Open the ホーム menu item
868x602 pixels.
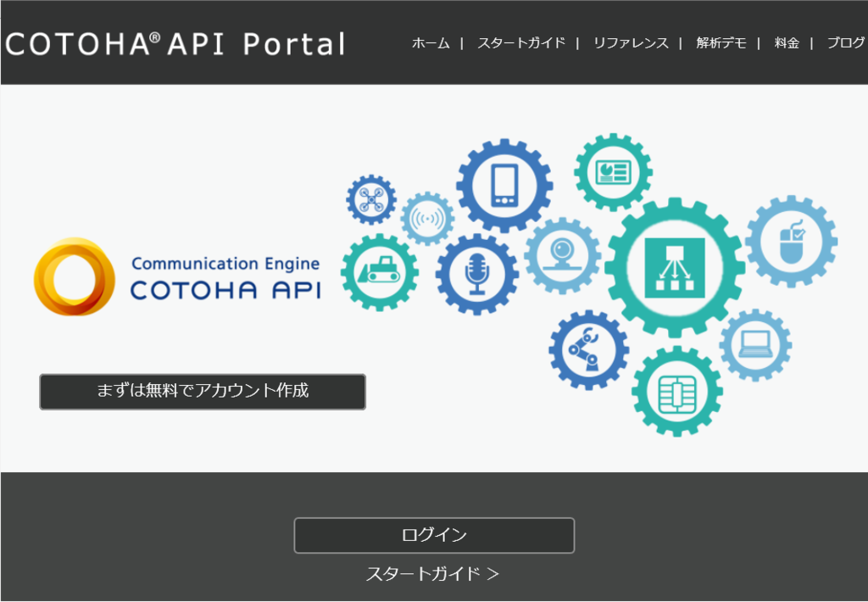[x=431, y=43]
